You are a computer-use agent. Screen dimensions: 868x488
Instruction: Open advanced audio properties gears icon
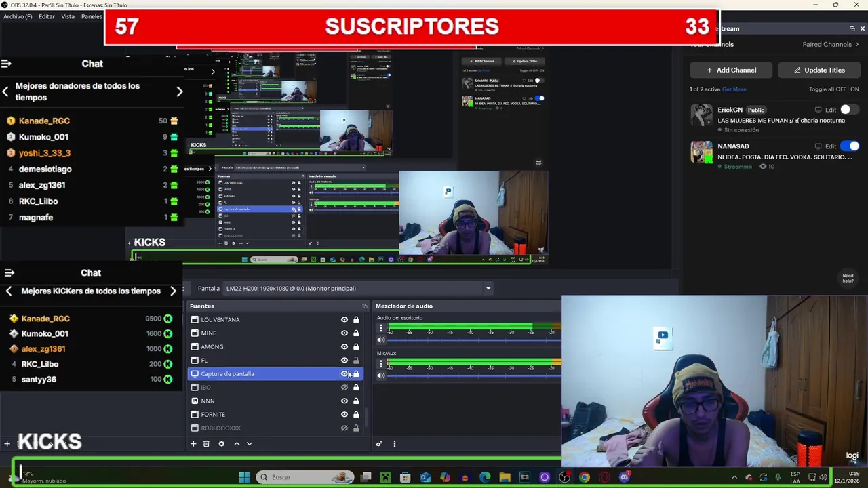coord(379,444)
